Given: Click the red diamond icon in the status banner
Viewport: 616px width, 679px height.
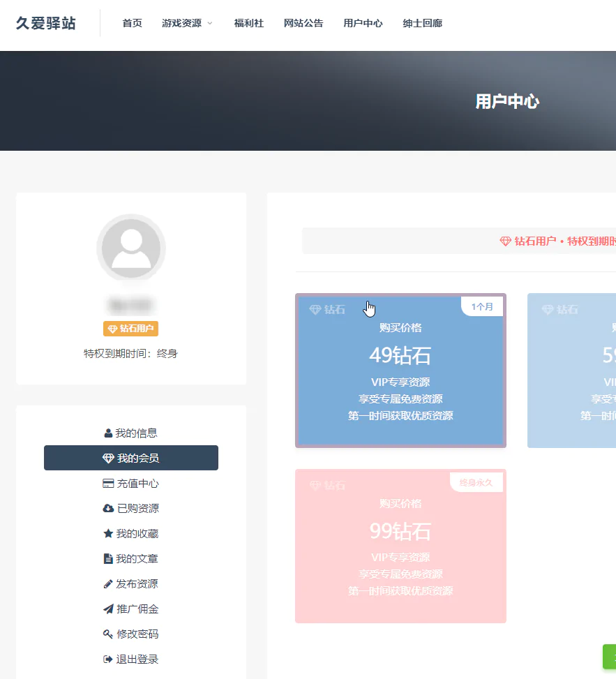Looking at the screenshot, I should 506,241.
